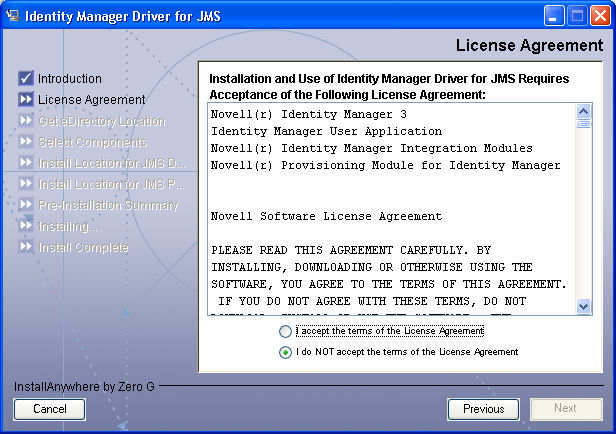This screenshot has width=616, height=434.
Task: Click the license text scroll-up arrow
Action: point(583,112)
